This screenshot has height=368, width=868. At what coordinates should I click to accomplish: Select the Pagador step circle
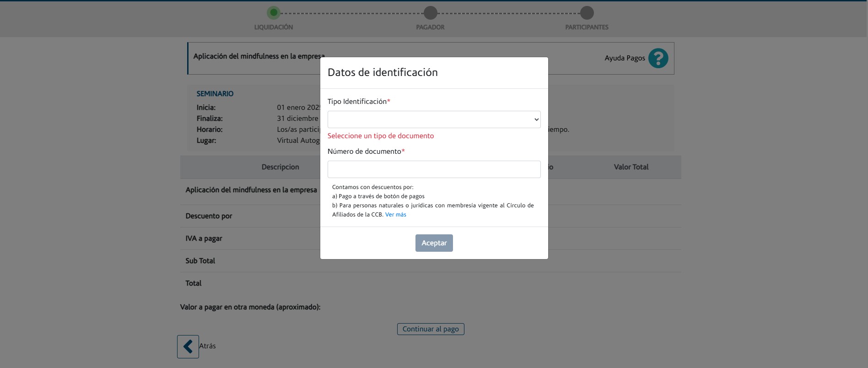click(x=430, y=13)
